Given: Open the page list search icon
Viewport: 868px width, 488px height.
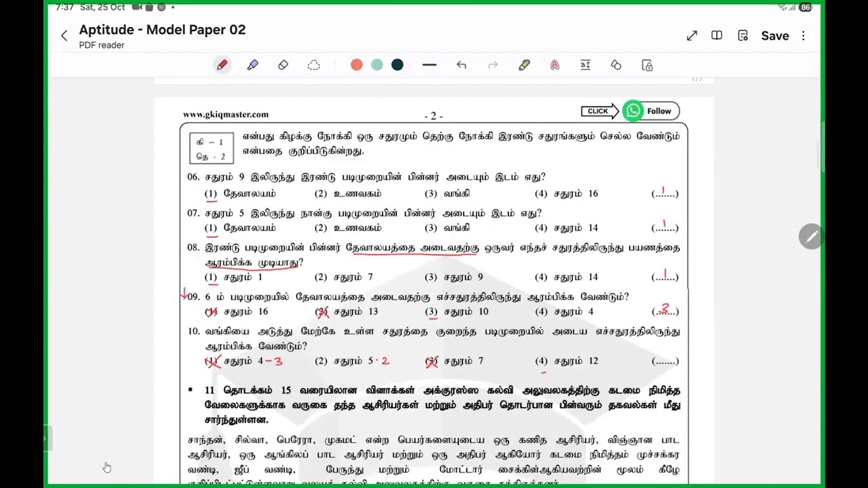Looking at the screenshot, I should (x=743, y=36).
